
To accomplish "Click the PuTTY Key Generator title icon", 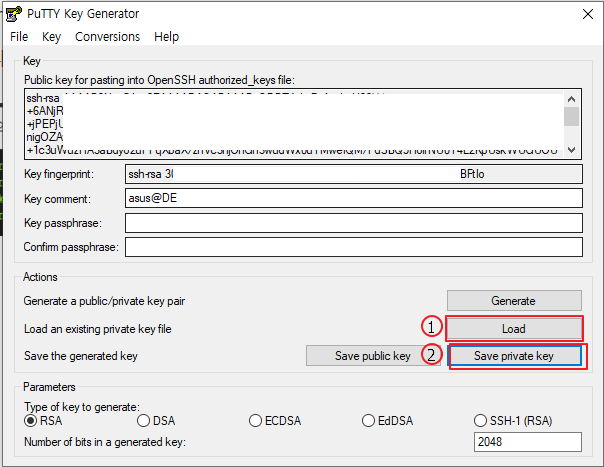I will (14, 14).
